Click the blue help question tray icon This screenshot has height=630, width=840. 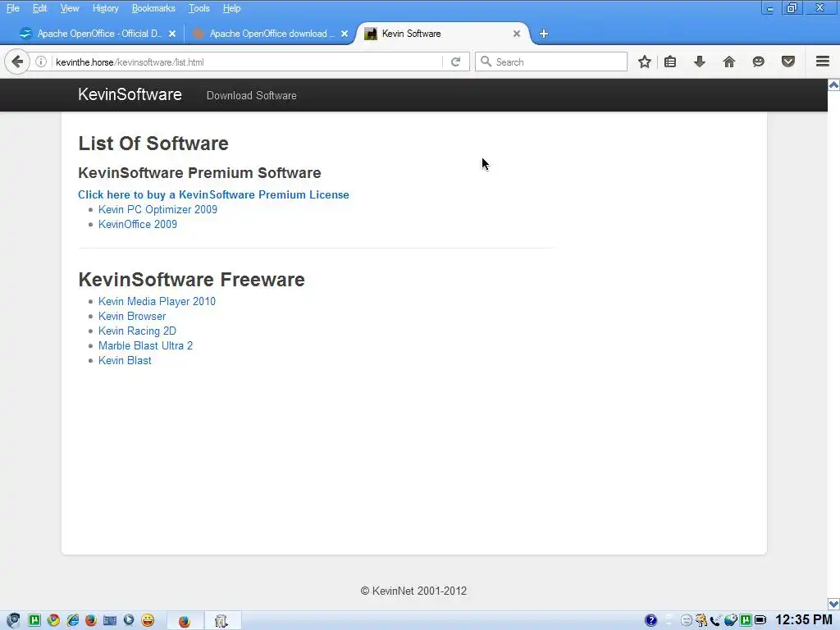pos(651,620)
